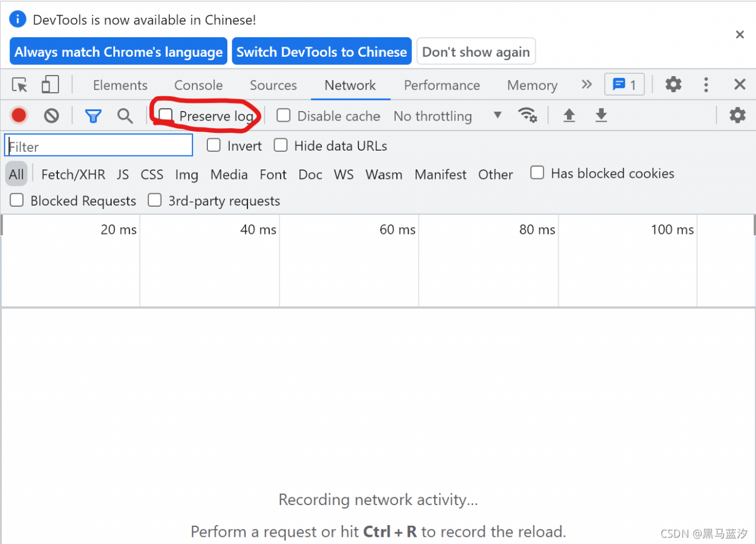Click Don't show again
The width and height of the screenshot is (756, 544).
476,52
